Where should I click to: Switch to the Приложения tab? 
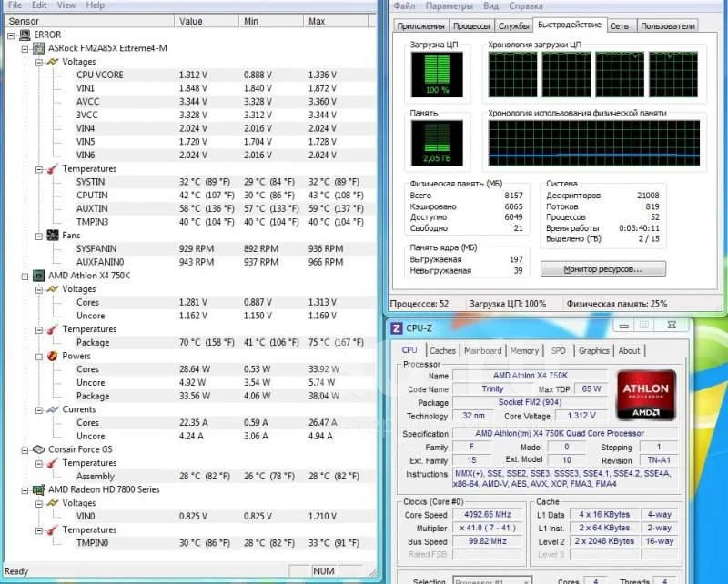tap(420, 26)
